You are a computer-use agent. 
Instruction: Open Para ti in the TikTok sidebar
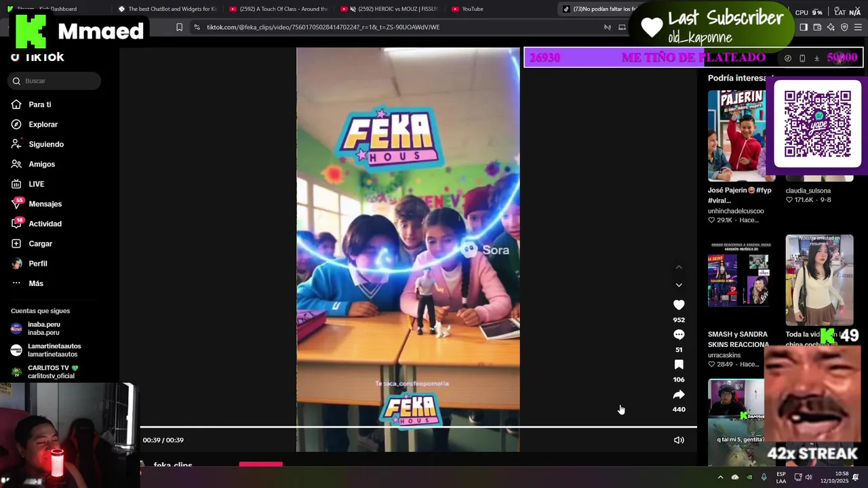point(31,104)
